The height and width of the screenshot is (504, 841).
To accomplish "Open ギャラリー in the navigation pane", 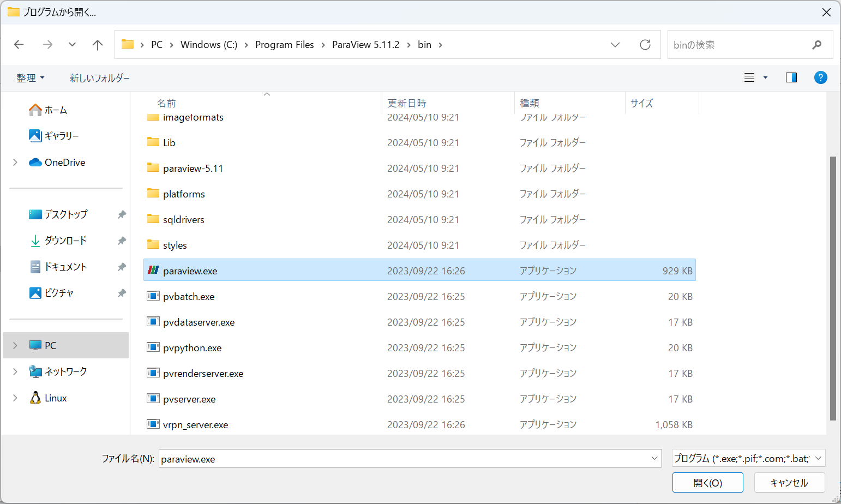I will (62, 136).
